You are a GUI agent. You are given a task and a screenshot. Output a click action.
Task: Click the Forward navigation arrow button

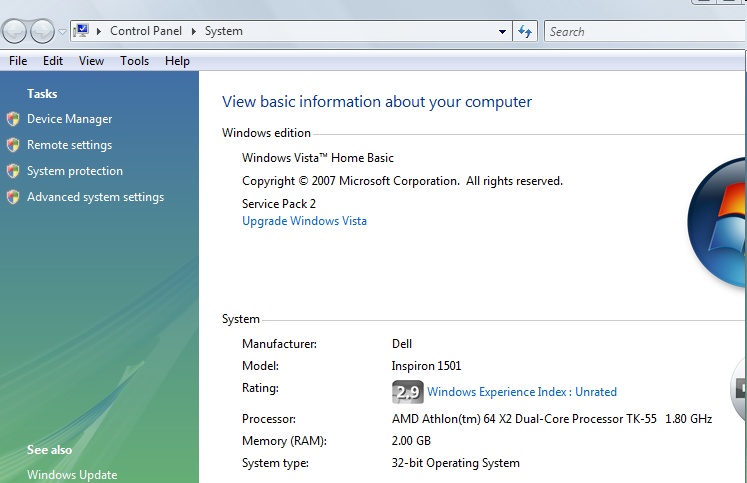pyautogui.click(x=42, y=31)
